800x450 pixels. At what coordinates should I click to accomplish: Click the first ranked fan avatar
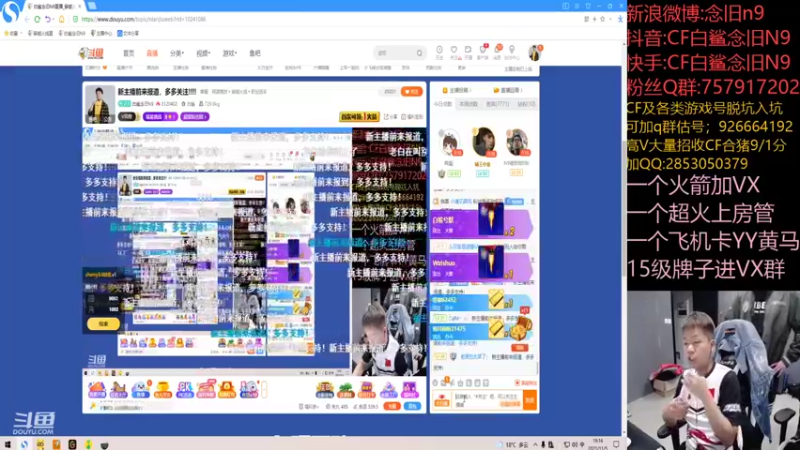click(450, 142)
